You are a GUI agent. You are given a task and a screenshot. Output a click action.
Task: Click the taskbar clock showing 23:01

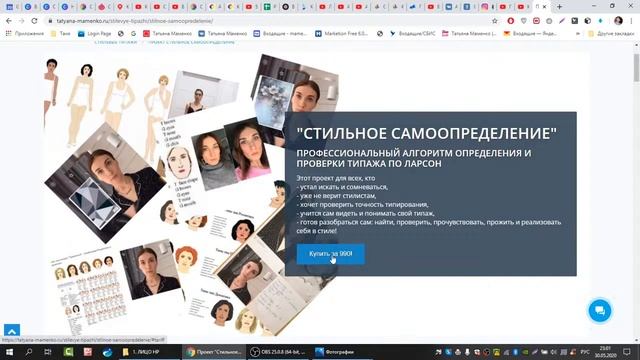pyautogui.click(x=605, y=352)
